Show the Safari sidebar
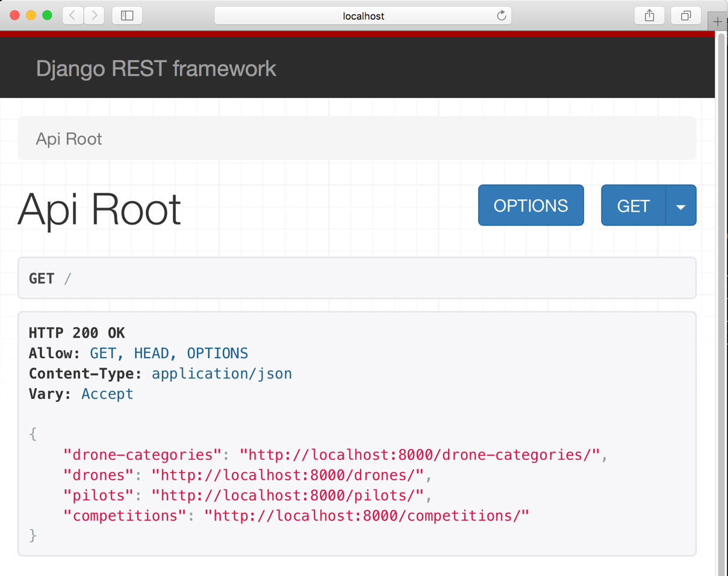Viewport: 728px width, 576px height. point(127,16)
